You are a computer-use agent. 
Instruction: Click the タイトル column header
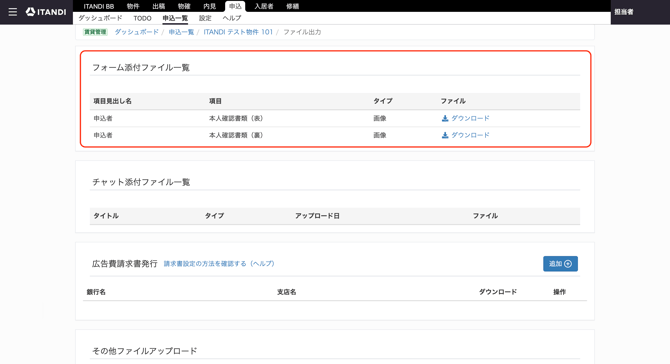pos(106,216)
